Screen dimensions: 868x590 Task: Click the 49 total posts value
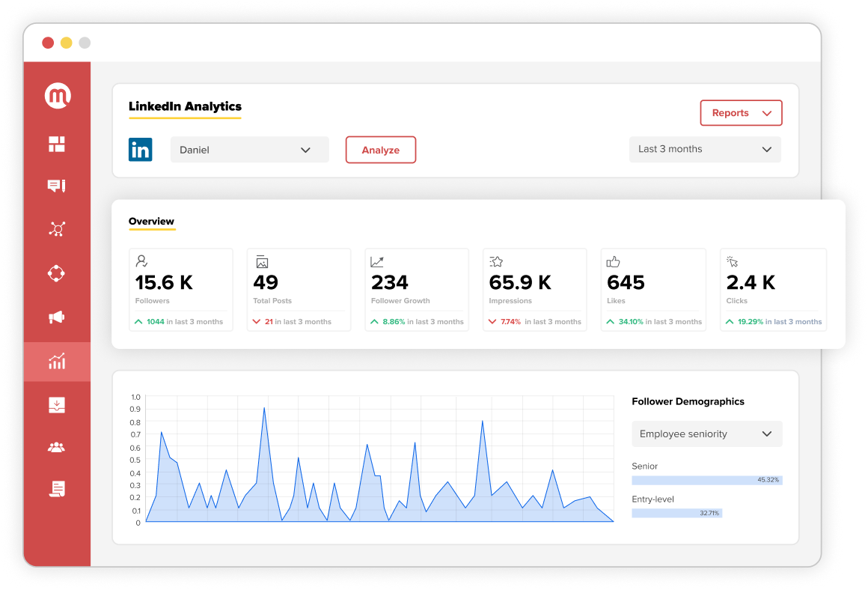[266, 282]
